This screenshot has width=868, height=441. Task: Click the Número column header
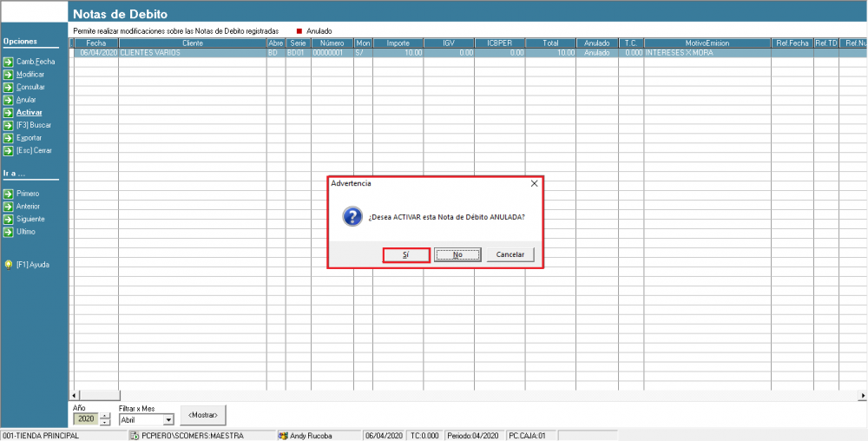332,43
